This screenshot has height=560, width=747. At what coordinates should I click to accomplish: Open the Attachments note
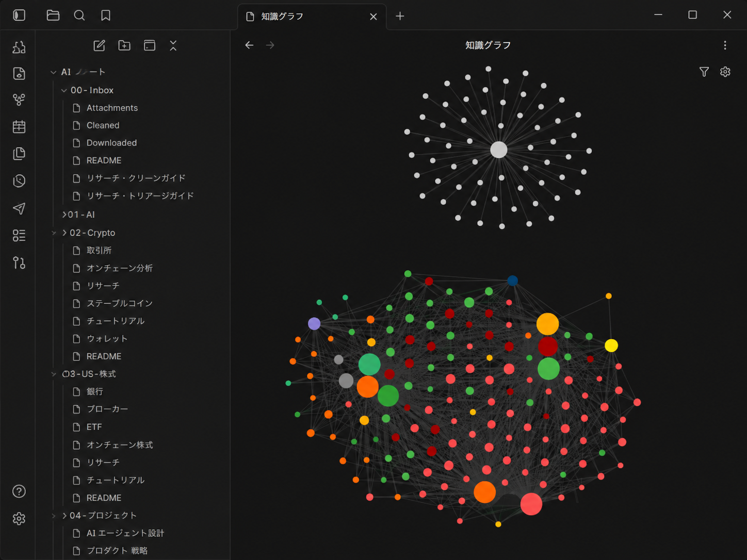point(105,108)
